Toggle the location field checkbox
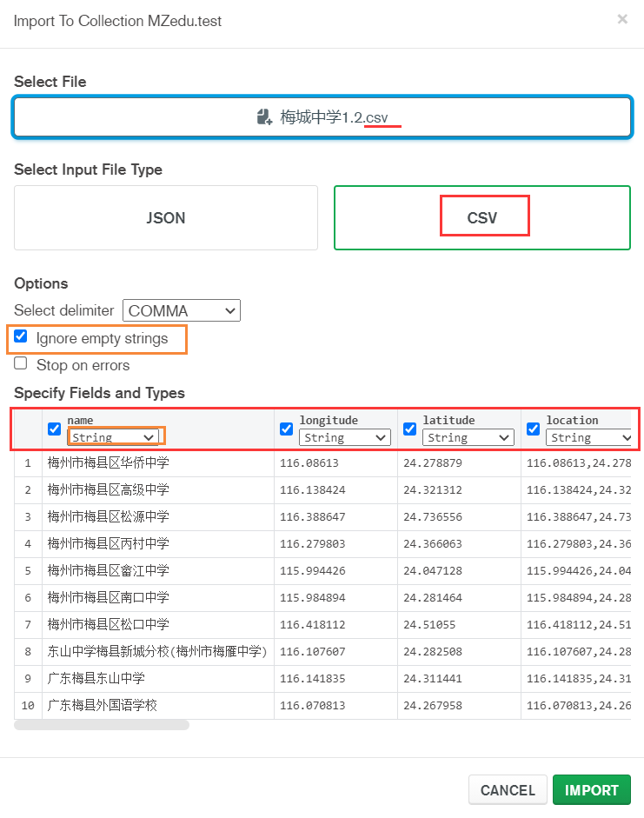644x818 pixels. coord(534,429)
